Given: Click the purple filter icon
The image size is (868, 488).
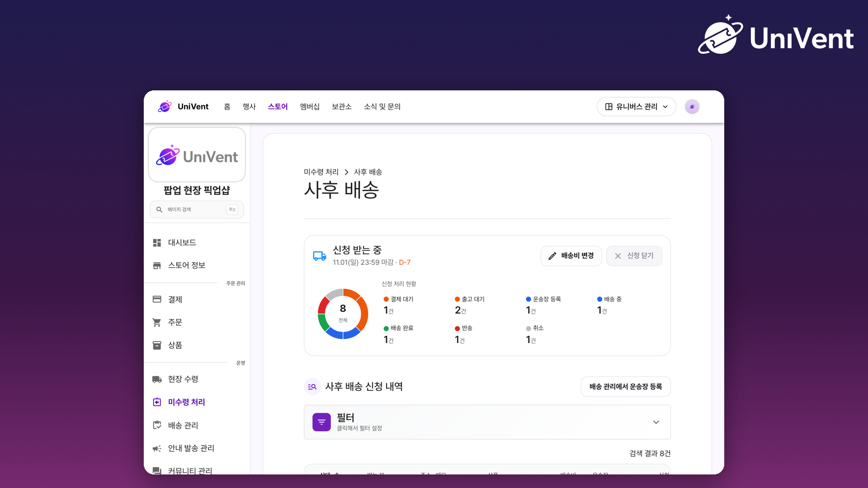Looking at the screenshot, I should point(321,422).
